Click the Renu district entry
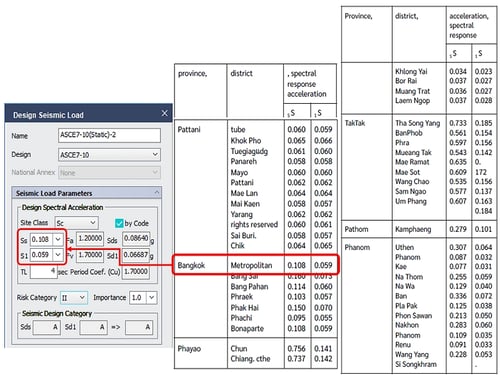 (x=403, y=345)
